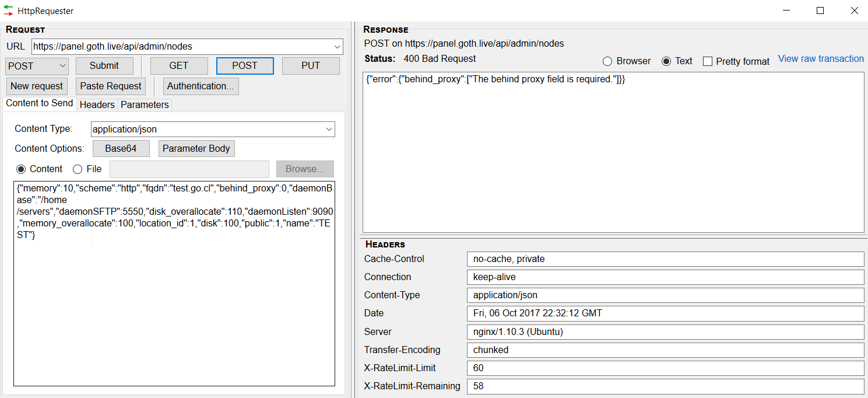The height and width of the screenshot is (398, 868).
Task: Switch to the Headers tab
Action: pyautogui.click(x=97, y=104)
